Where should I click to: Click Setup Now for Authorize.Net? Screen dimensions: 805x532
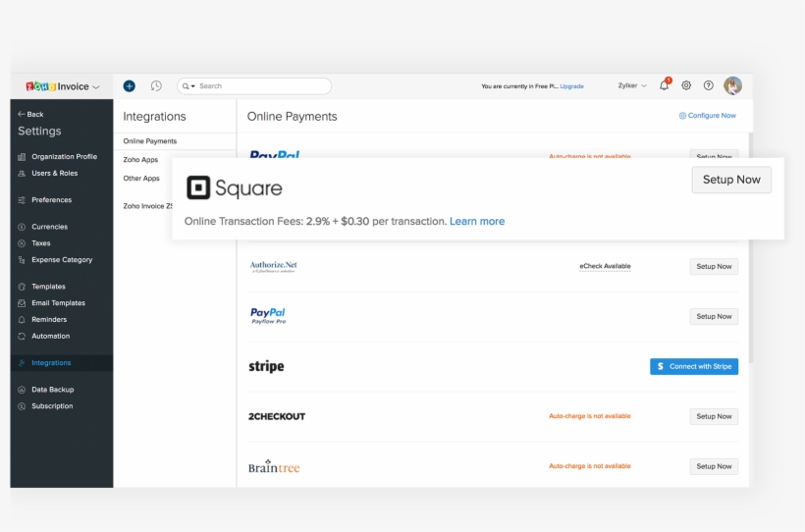click(x=714, y=267)
